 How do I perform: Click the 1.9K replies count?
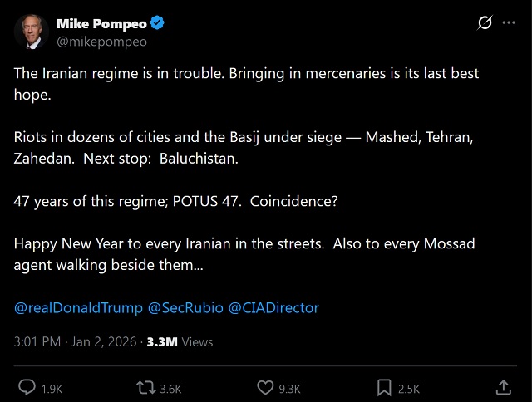[52, 389]
